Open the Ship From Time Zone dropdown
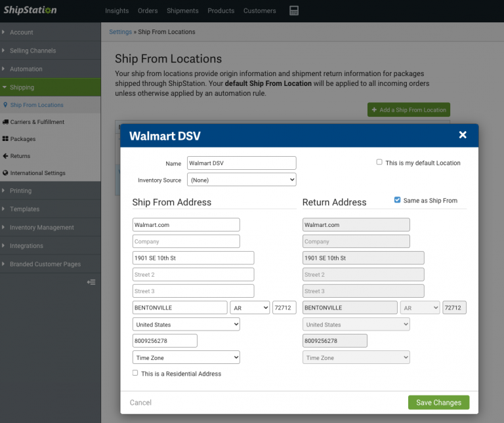This screenshot has width=504, height=423. coord(186,357)
